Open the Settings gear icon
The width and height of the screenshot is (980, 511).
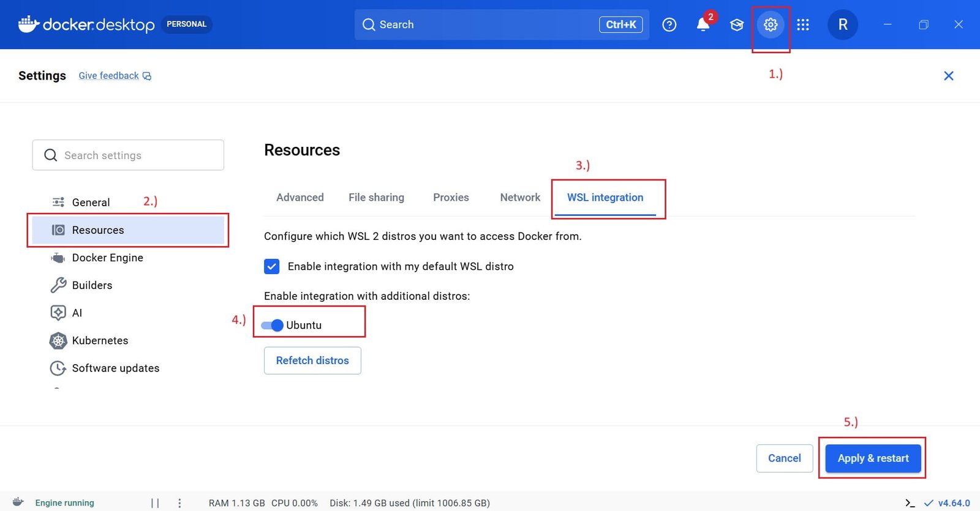(x=771, y=24)
